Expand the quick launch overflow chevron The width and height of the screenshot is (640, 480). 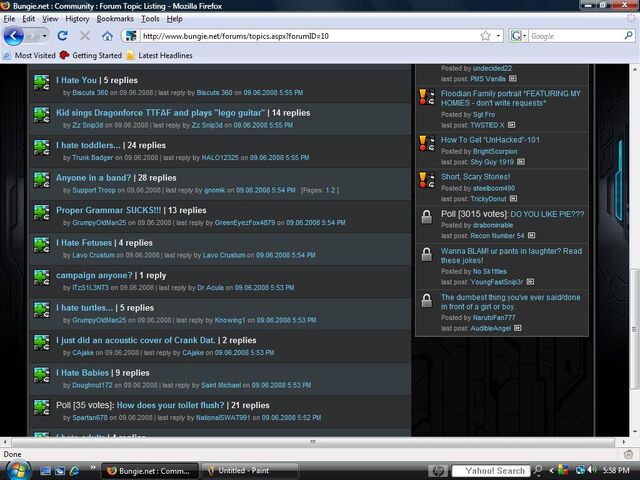pos(93,468)
